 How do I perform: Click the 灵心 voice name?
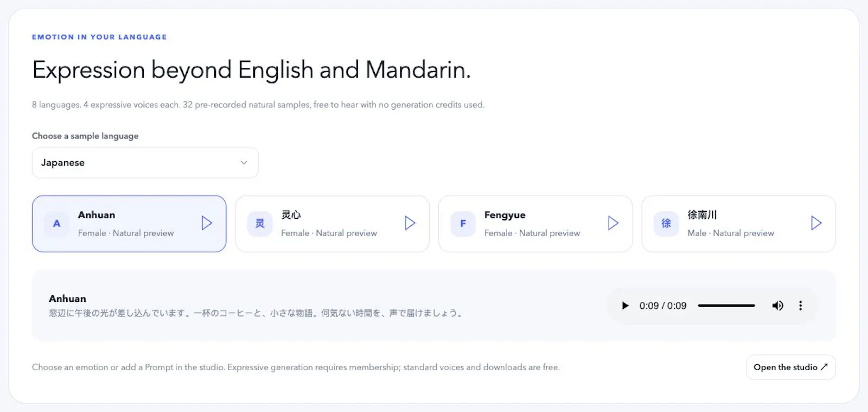291,215
